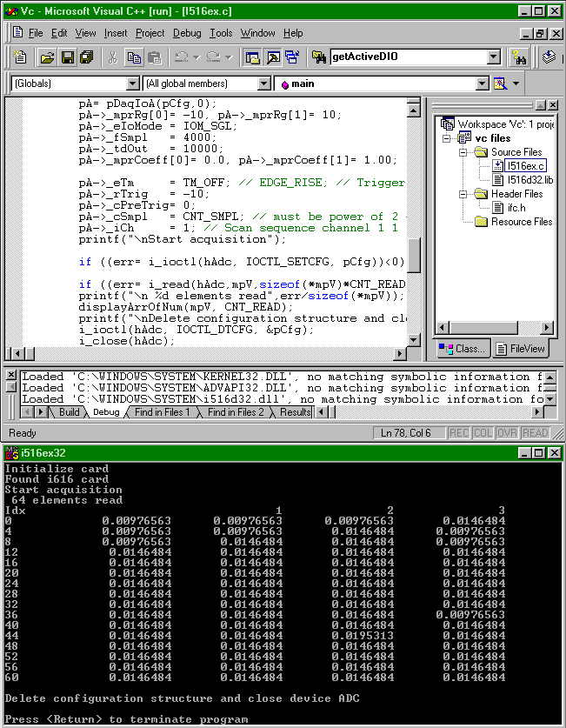Viewport: 566px width, 728px height.
Task: Open the Undo history dropdown arrow
Action: pyautogui.click(x=196, y=57)
